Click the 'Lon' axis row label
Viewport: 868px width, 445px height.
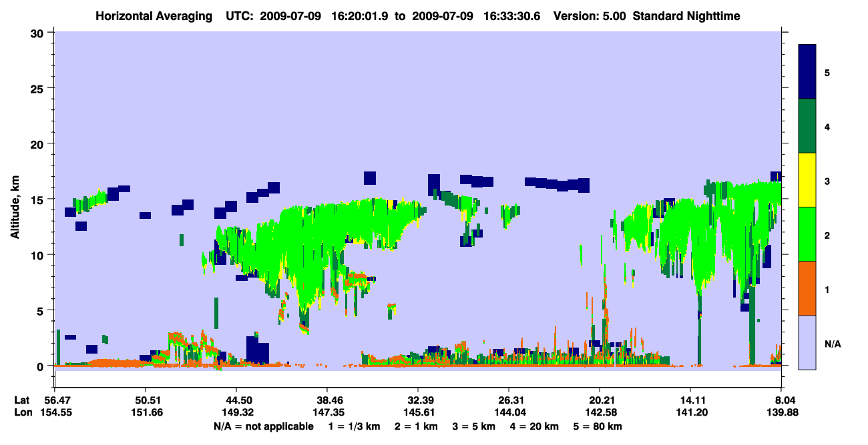pos(23,412)
